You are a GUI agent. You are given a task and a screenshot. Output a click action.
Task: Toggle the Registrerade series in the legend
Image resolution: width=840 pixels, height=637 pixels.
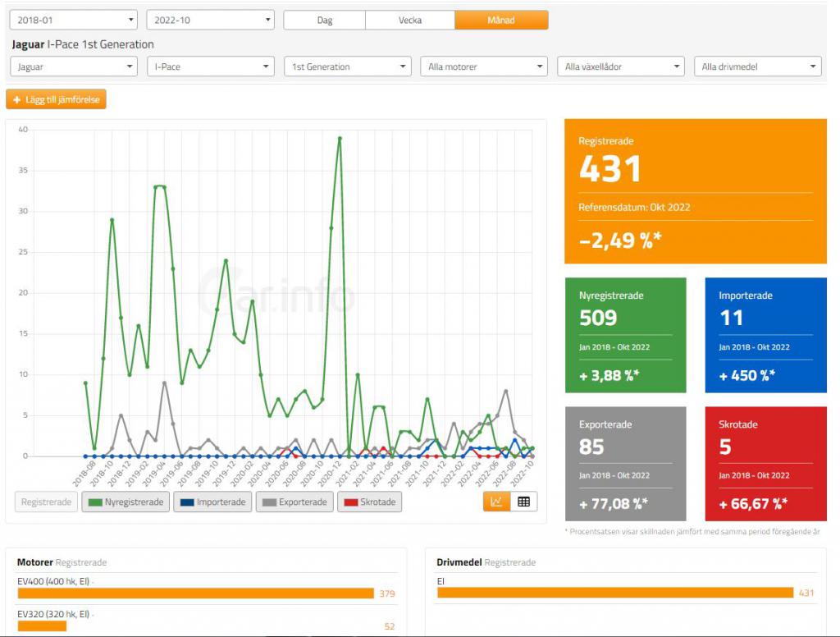click(46, 502)
